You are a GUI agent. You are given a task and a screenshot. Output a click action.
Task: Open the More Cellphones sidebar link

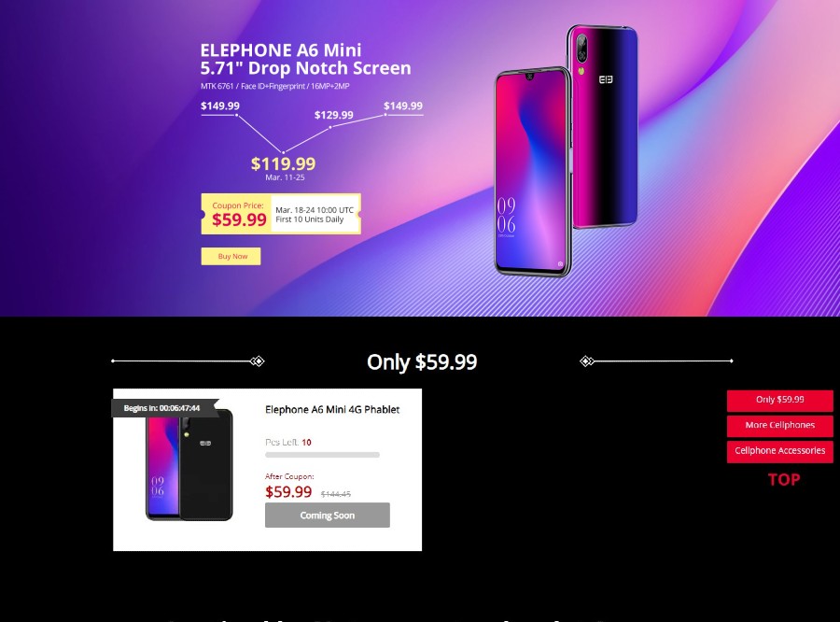click(x=779, y=425)
